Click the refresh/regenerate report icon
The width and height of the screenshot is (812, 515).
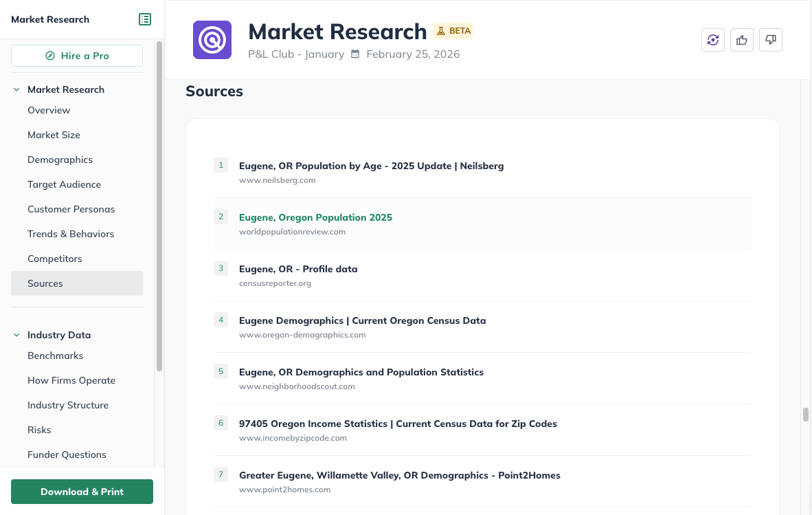tap(712, 40)
